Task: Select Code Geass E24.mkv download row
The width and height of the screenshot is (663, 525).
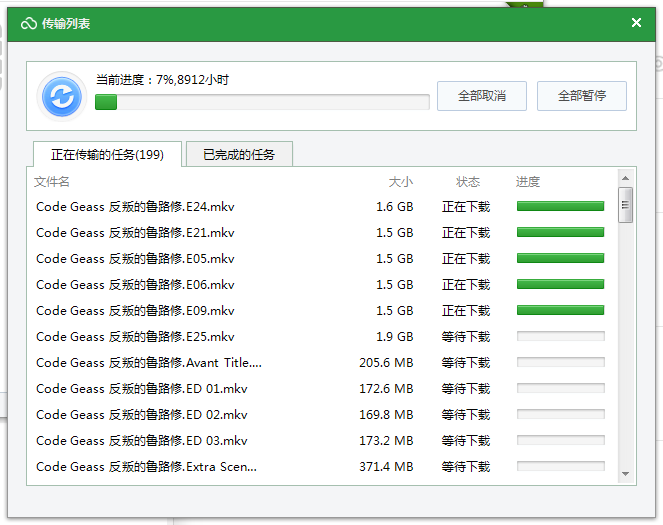Action: coord(135,207)
